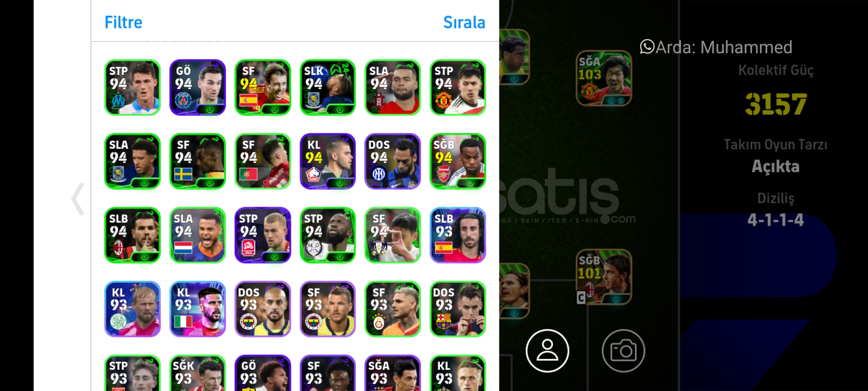Image resolution: width=868 pixels, height=391 pixels.
Task: Choose SF 94 Spain flag card
Action: [x=263, y=88]
